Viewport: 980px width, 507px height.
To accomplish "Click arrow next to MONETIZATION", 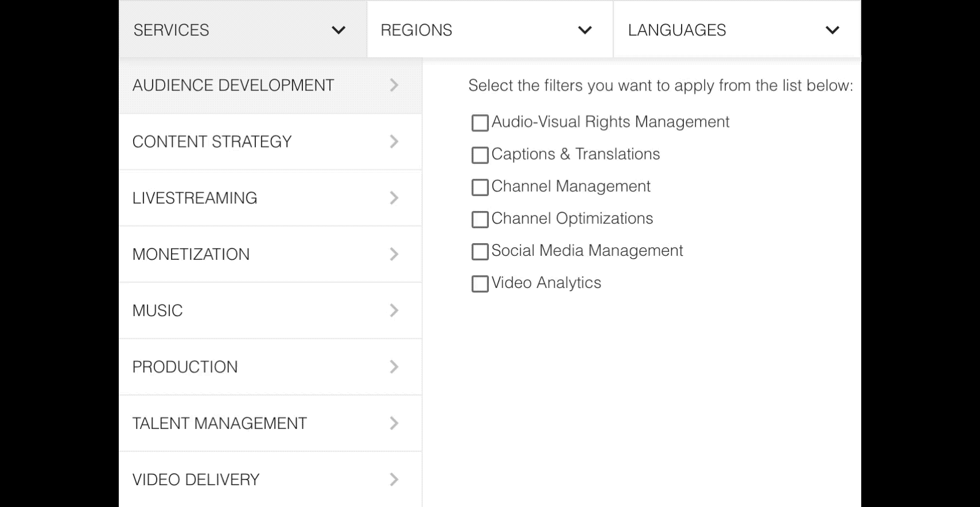I will point(394,254).
